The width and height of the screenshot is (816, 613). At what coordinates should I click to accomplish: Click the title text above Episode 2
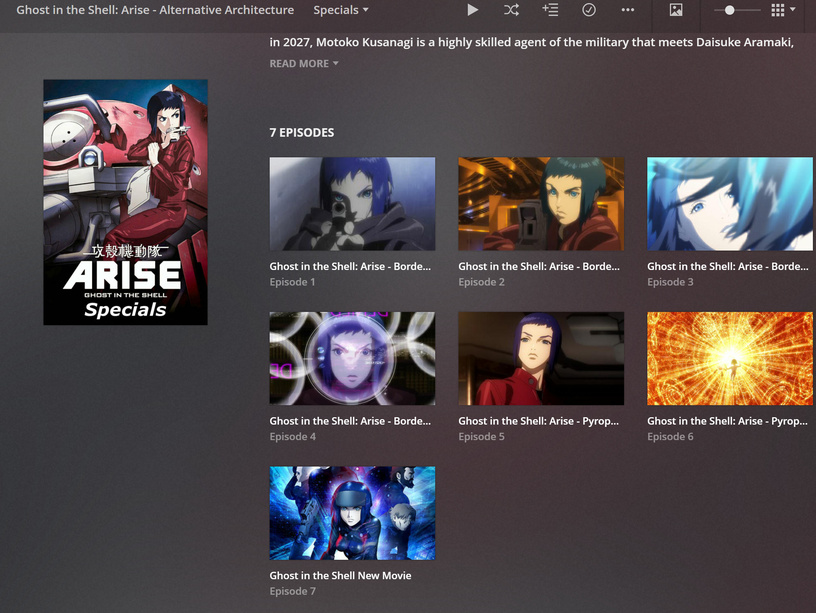tap(539, 266)
